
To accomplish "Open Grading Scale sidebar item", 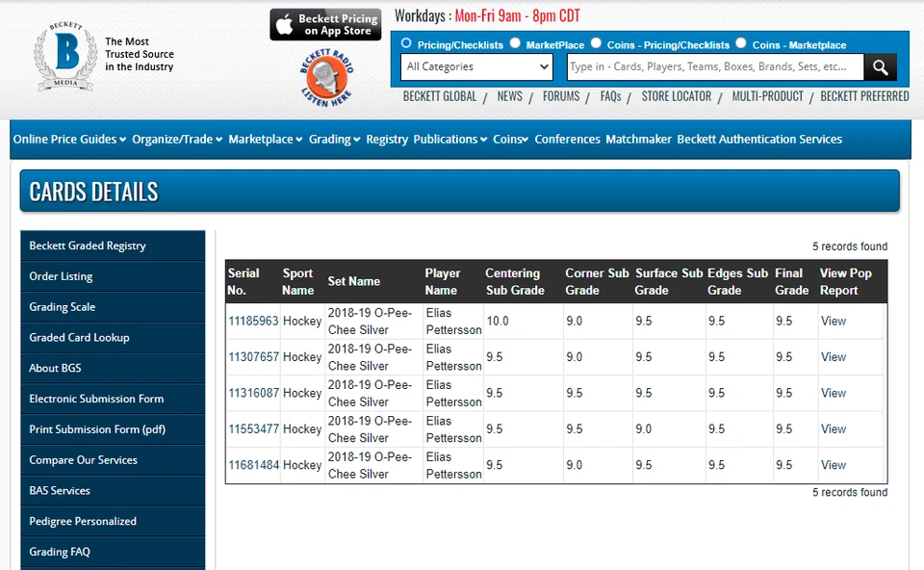I will (x=113, y=307).
